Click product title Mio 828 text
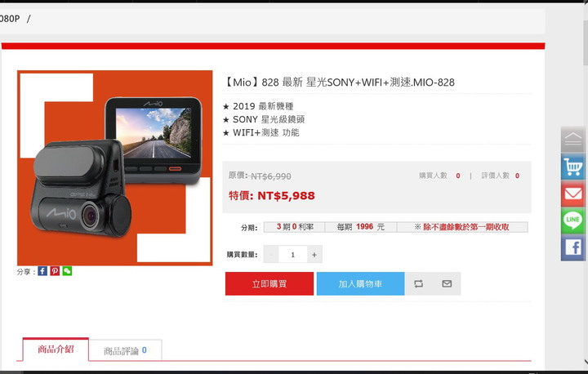The height and width of the screenshot is (374, 588). click(339, 82)
